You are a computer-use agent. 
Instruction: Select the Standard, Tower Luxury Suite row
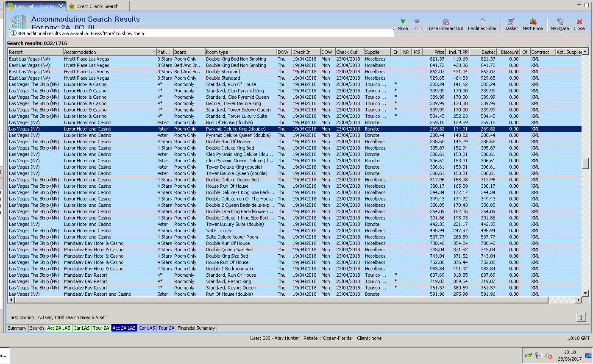[x=295, y=116]
